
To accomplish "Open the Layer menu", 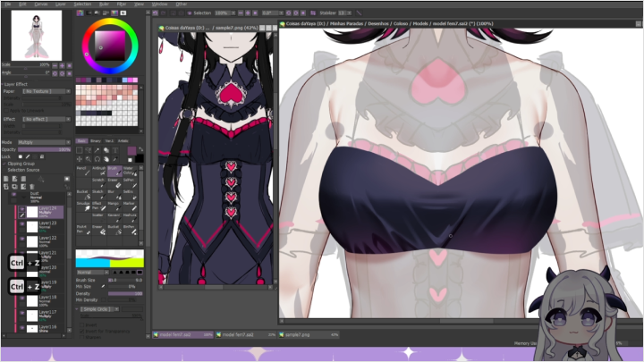I will pos(61,4).
